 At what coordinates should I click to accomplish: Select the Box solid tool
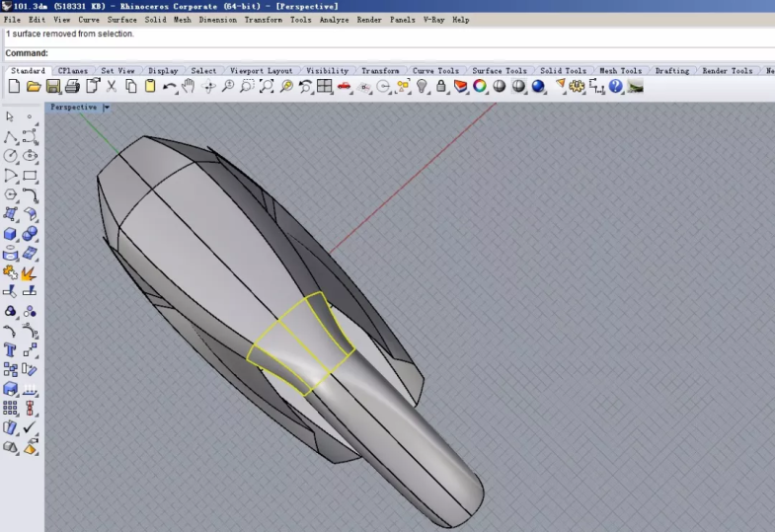pos(11,234)
